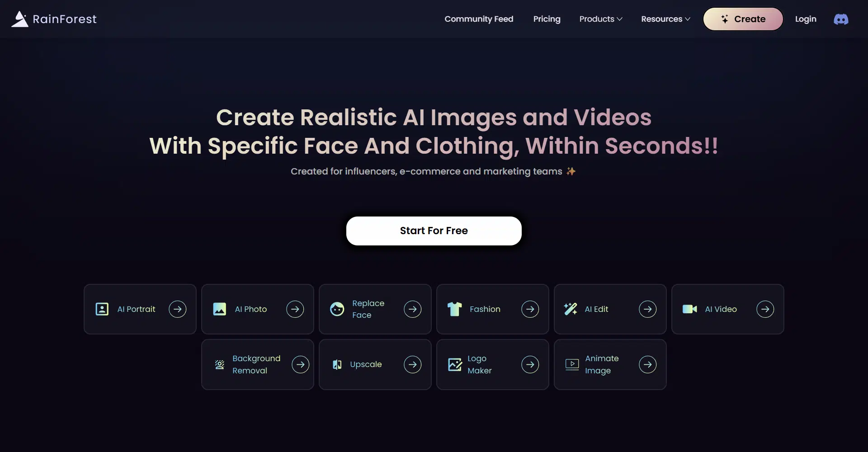Click the Upscale tool icon
Screen dimensions: 868x452
[337, 364]
